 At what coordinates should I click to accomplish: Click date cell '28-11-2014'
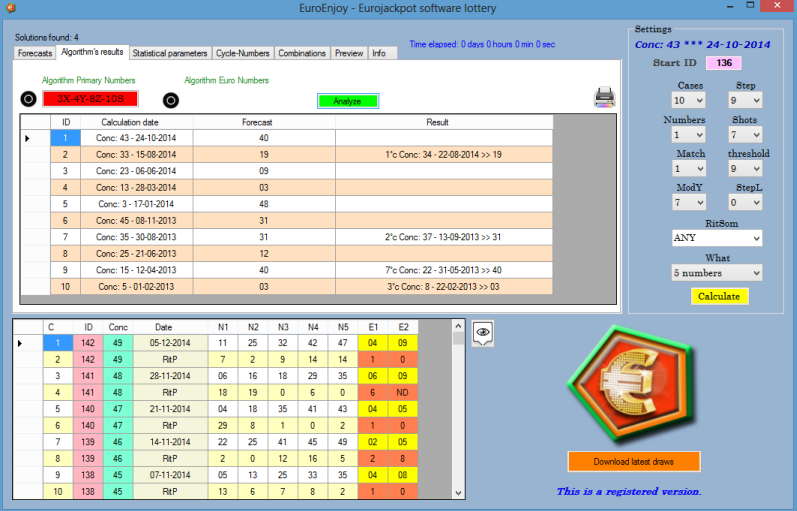(x=170, y=376)
